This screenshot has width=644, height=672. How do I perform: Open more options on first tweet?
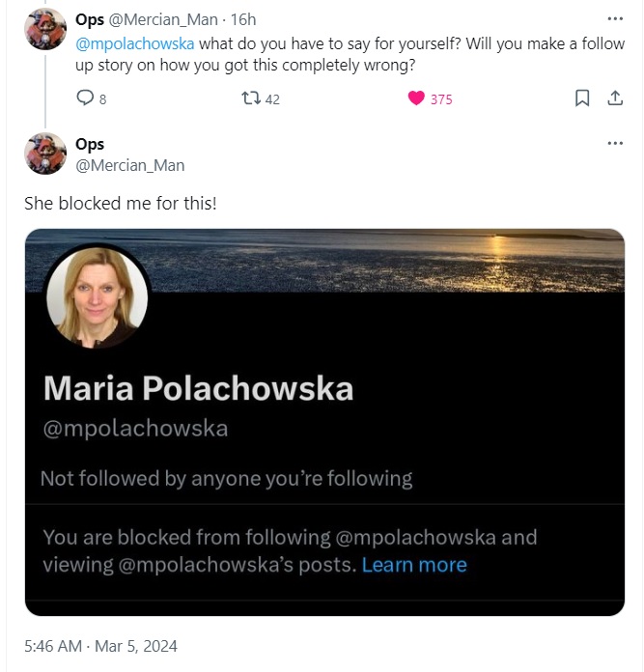[x=615, y=18]
